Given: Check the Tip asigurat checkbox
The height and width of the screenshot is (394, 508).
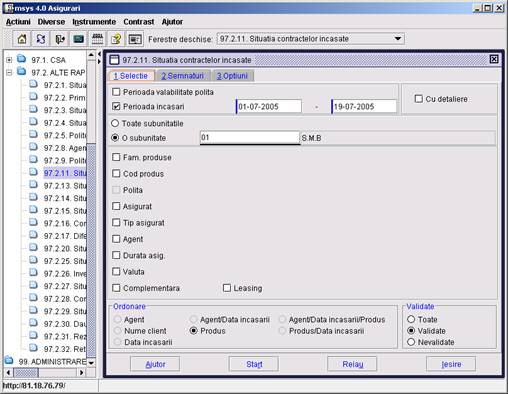Looking at the screenshot, I should coord(116,222).
